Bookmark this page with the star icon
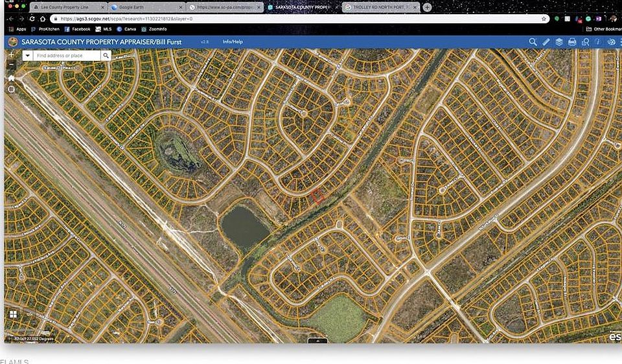 tap(544, 19)
